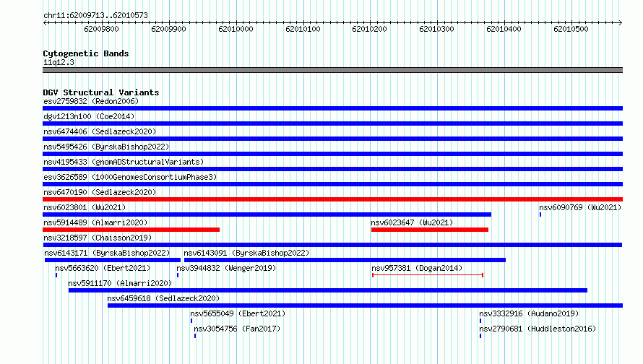Select the dgv1213n100 (Coe2014) label
This screenshot has width=643, height=364.
89,116
